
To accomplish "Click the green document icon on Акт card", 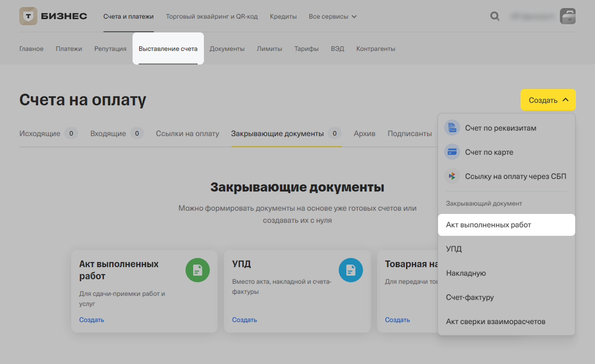I will point(197,270).
